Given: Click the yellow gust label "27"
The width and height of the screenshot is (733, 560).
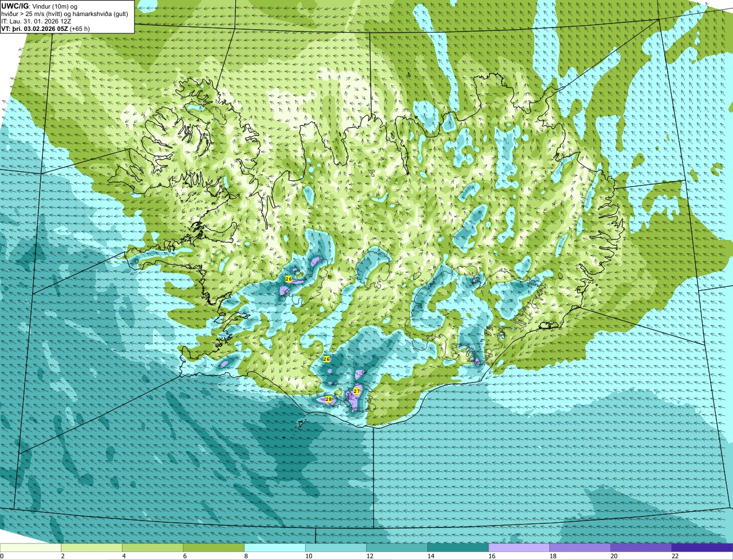Looking at the screenshot, I should (x=356, y=391).
